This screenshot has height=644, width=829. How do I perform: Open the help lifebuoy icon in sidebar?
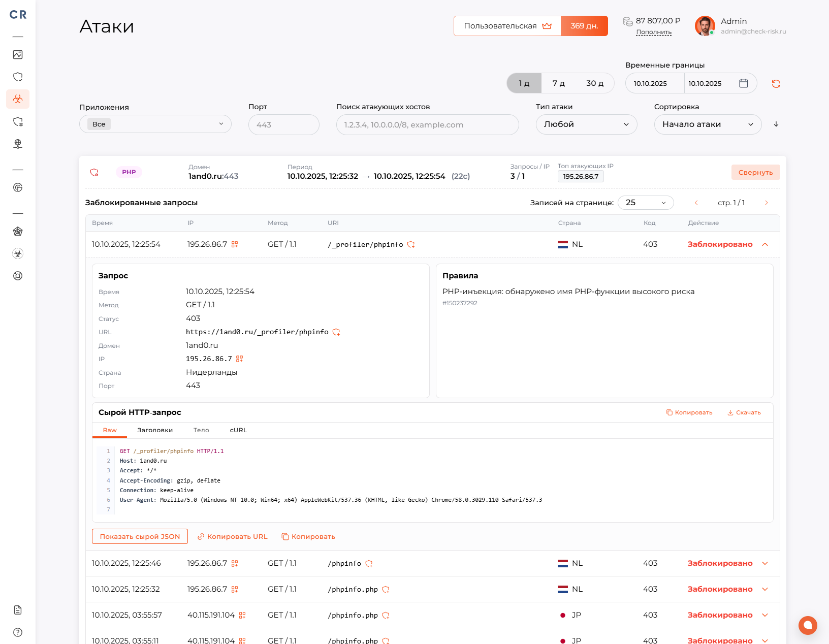pos(18,276)
